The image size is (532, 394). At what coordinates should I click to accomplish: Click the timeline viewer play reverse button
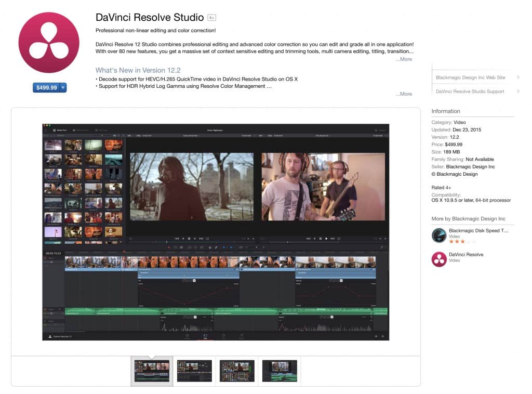pyautogui.click(x=314, y=239)
